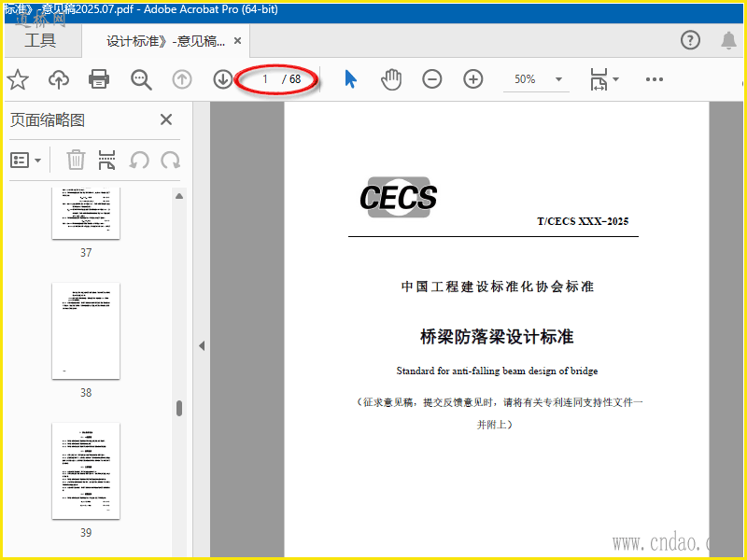Choose the selection arrow tool

coord(351,79)
